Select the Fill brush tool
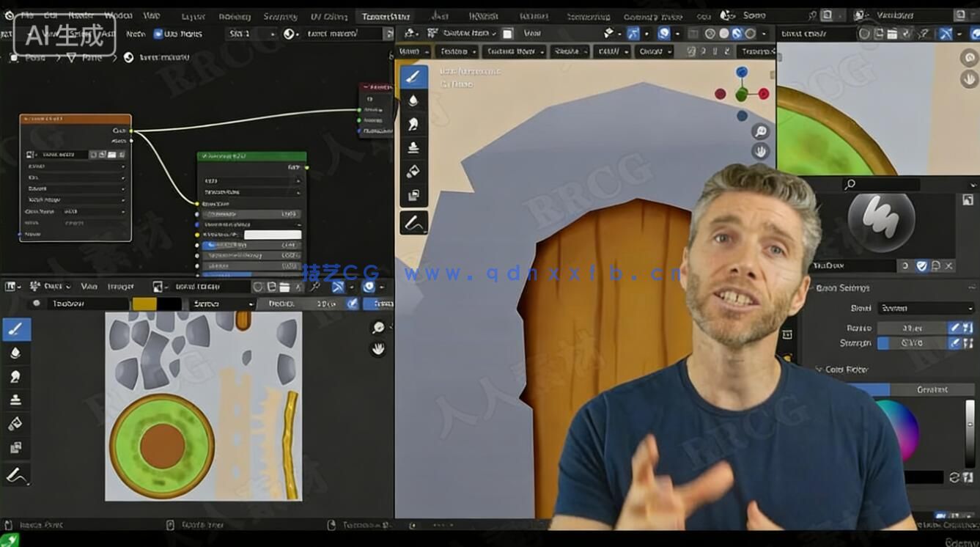Image resolution: width=980 pixels, height=547 pixels. click(x=413, y=172)
